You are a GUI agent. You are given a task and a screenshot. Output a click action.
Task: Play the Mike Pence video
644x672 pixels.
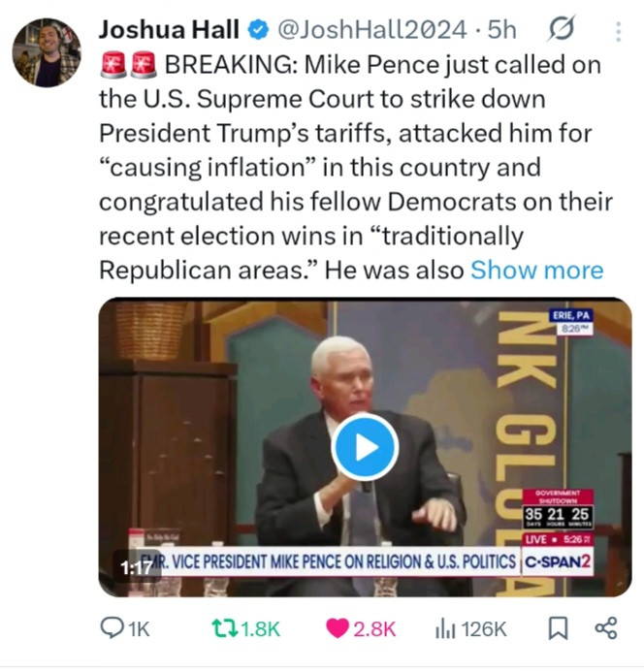tap(365, 447)
